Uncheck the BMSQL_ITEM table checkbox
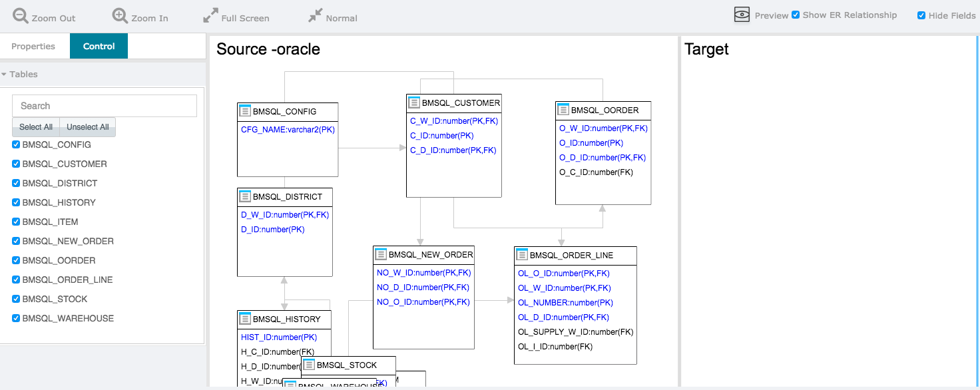This screenshot has width=980, height=390. (x=16, y=222)
